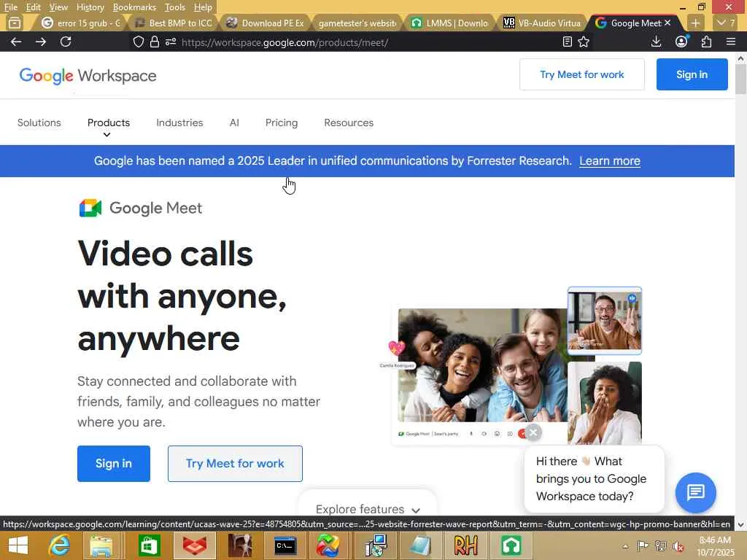Open the History menu
Image resolution: width=747 pixels, height=560 pixels.
90,7
